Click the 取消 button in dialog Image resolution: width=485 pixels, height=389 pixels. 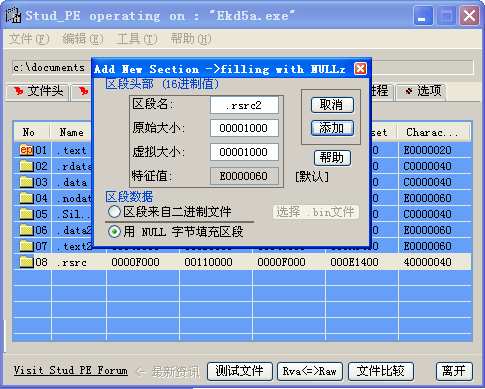[x=332, y=105]
